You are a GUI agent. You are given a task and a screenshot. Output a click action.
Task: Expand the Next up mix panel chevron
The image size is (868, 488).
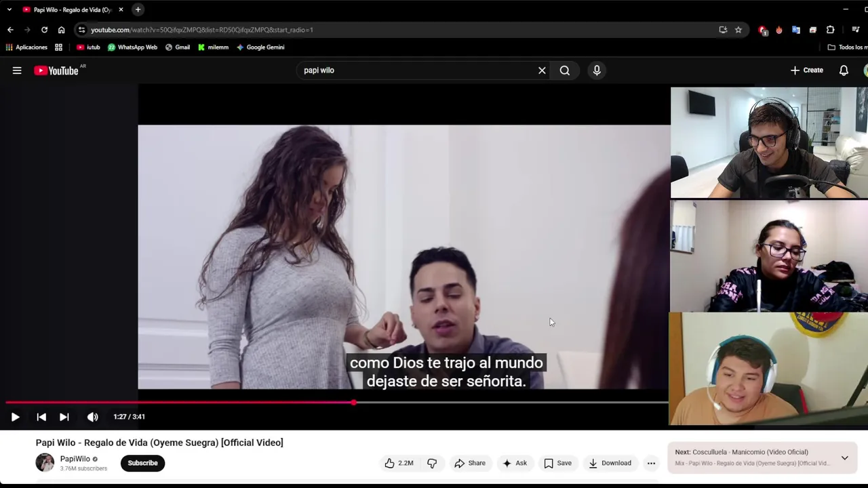[845, 457]
